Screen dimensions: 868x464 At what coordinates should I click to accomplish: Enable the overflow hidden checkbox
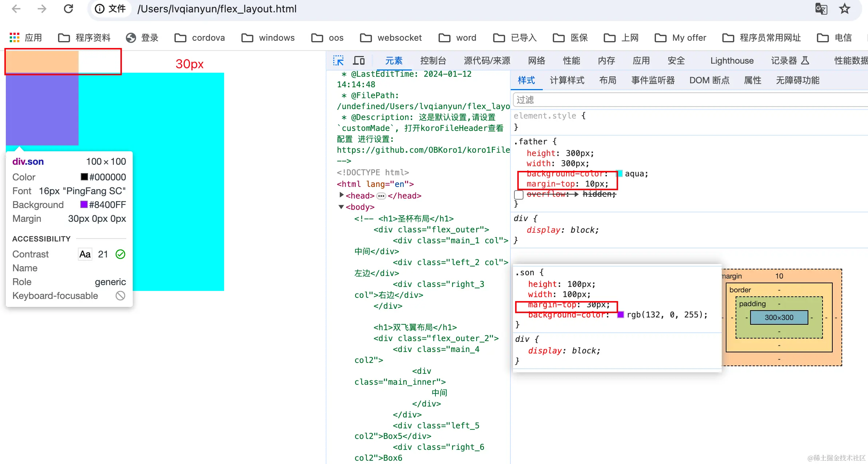coord(519,195)
